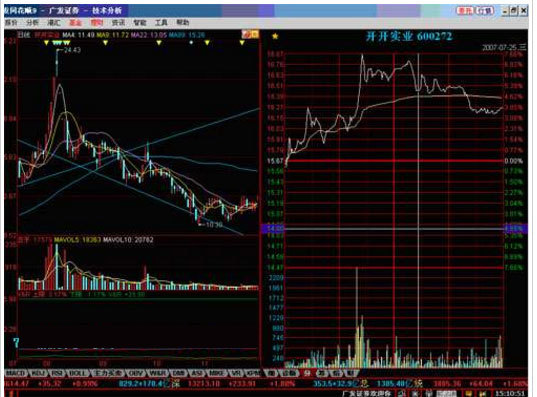Click the white dot marker above chart
This screenshot has height=397, width=537.
click(x=191, y=42)
